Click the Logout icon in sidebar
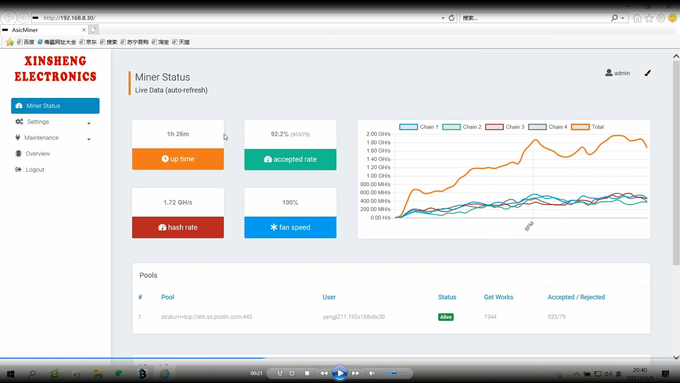Viewport: 680px width, 383px height. click(x=18, y=170)
